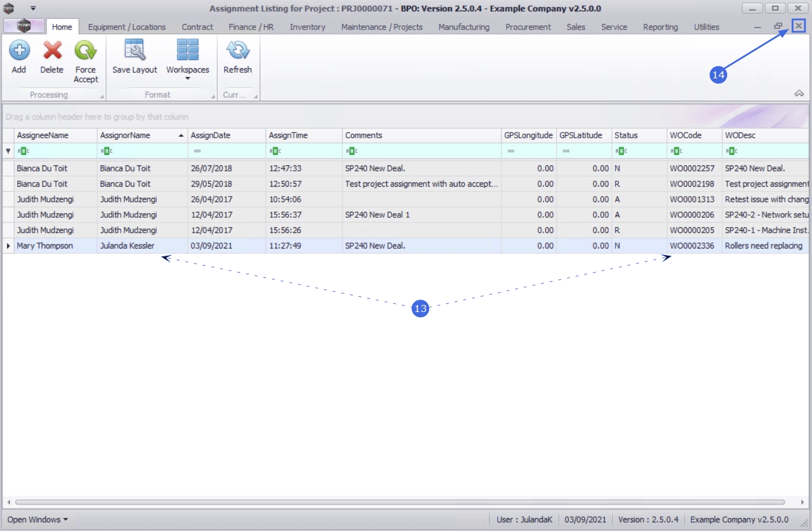The image size is (812, 531).
Task: Open the quick access toolbar dropdown arrow
Action: coord(33,8)
